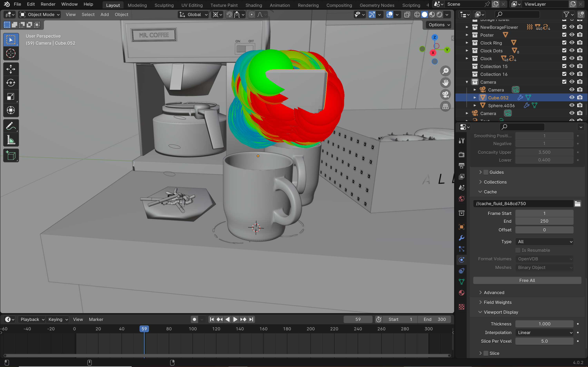Viewport: 588px width, 367px height.
Task: Open the viewport Options button
Action: click(x=439, y=25)
